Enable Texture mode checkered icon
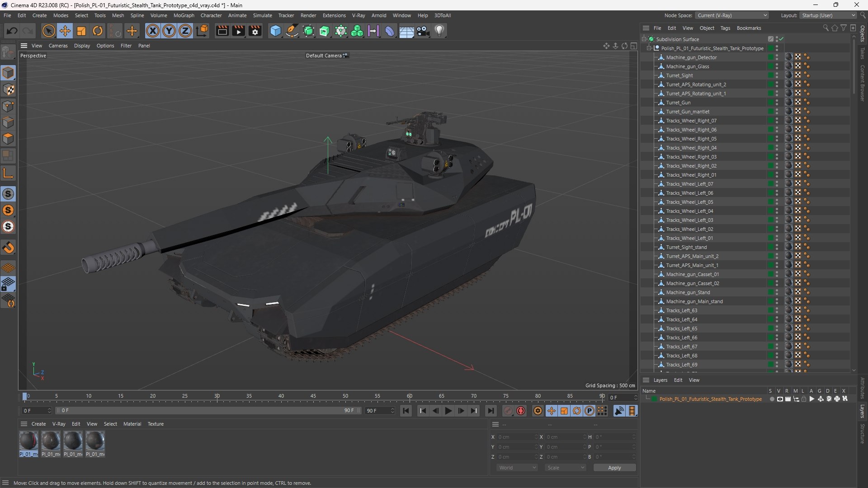The image size is (868, 488). click(x=9, y=89)
